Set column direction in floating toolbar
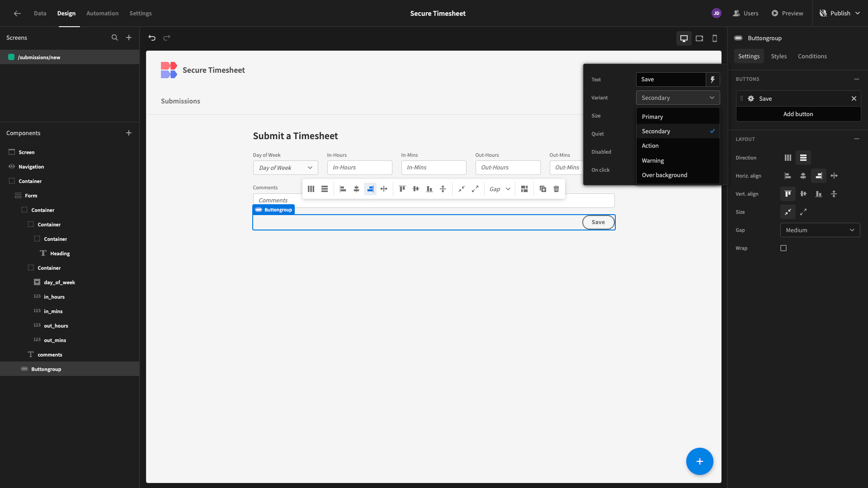Viewport: 868px width, 488px height. 311,189
